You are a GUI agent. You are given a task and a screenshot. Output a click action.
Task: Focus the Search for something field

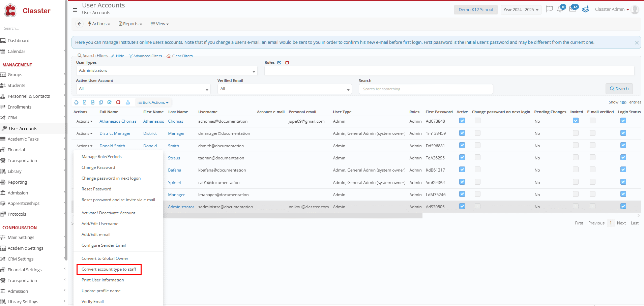click(x=426, y=89)
